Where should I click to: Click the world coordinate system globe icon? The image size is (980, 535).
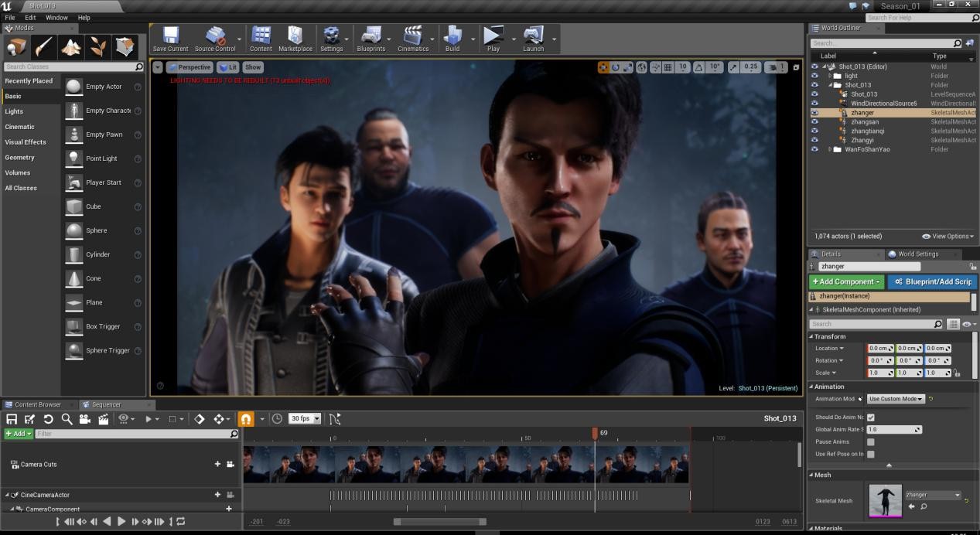[642, 67]
